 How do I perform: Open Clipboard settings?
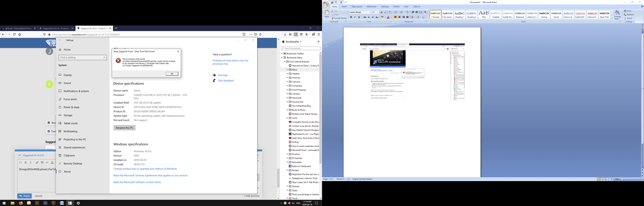69,156
